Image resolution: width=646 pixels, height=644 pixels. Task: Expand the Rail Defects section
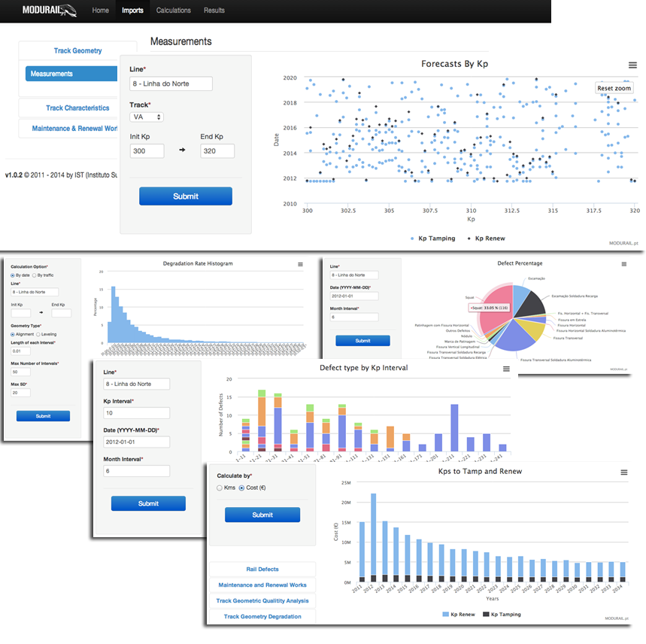262,570
